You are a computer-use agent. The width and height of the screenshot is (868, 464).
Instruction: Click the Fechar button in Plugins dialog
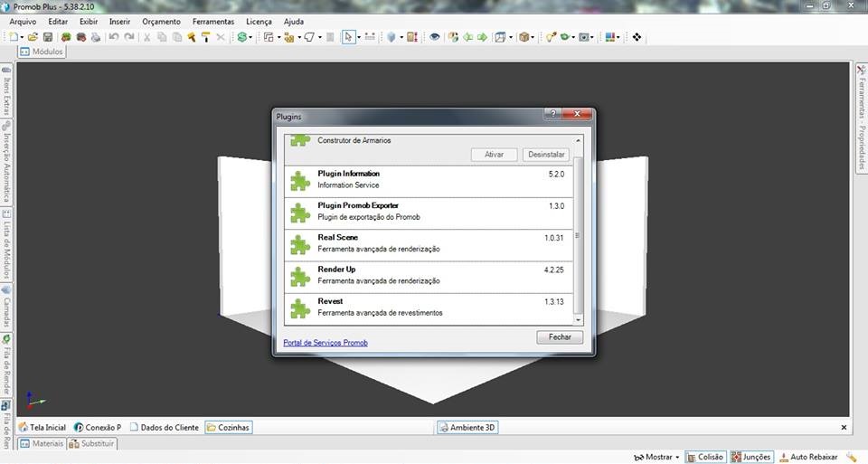tap(560, 336)
